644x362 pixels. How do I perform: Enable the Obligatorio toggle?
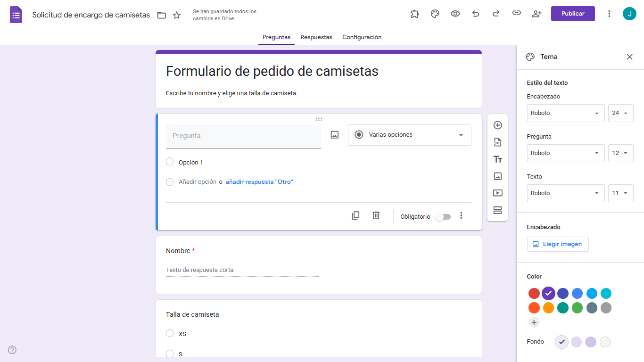click(442, 216)
